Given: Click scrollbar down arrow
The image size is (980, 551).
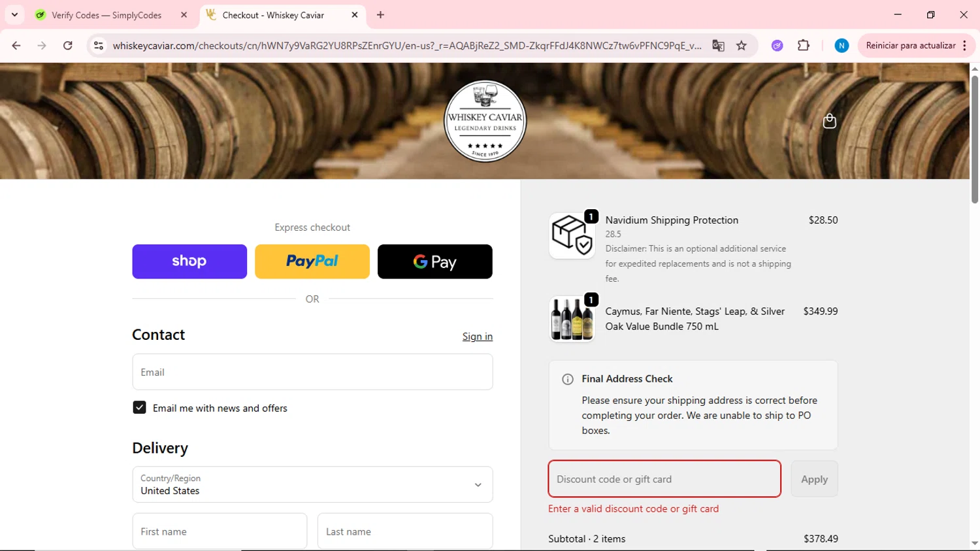Looking at the screenshot, I should point(975,543).
